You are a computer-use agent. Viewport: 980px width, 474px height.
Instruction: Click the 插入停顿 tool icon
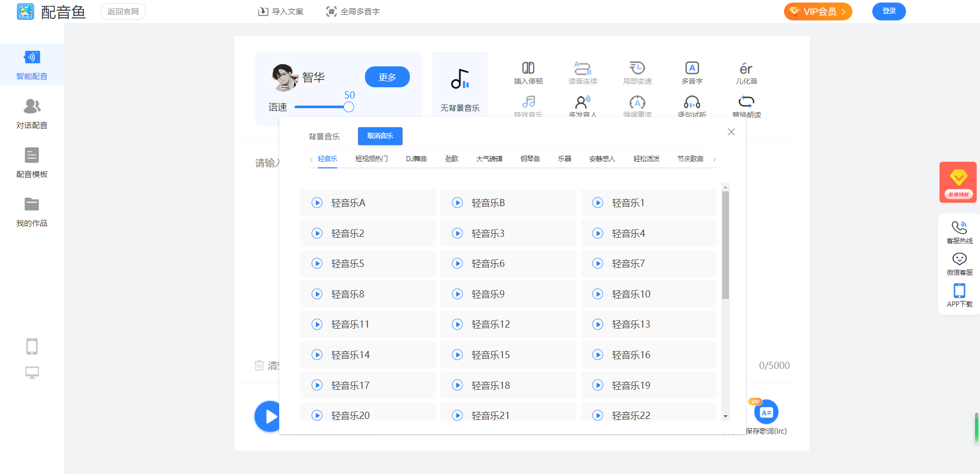528,68
